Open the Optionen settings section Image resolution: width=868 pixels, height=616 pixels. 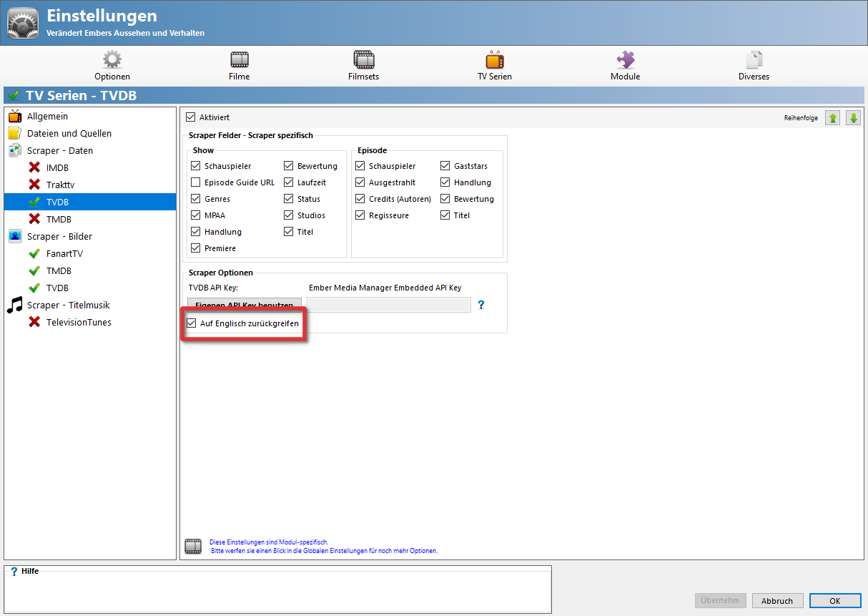[112, 65]
